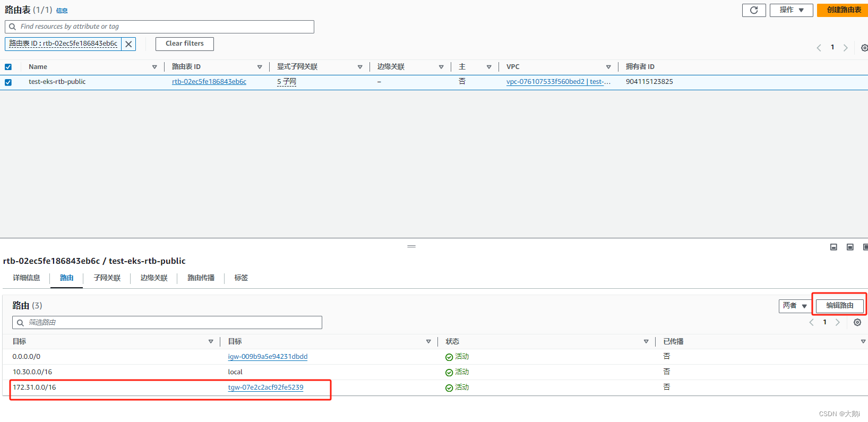Click the 172.31.0.0/16 destination cell
This screenshot has width=868, height=422.
(35, 387)
